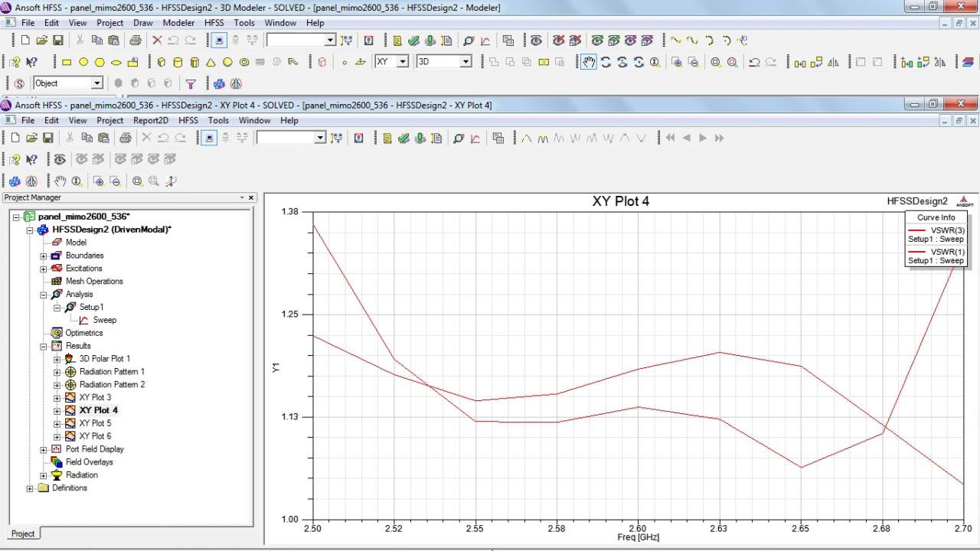Select XY Plot 3 in project tree
Screen dimensions: 980x551
tap(95, 398)
